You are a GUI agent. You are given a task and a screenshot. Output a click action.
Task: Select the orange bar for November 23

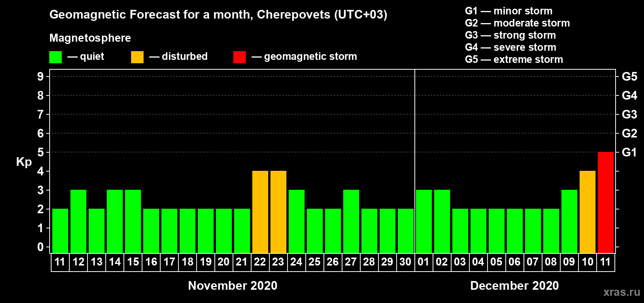(x=278, y=212)
